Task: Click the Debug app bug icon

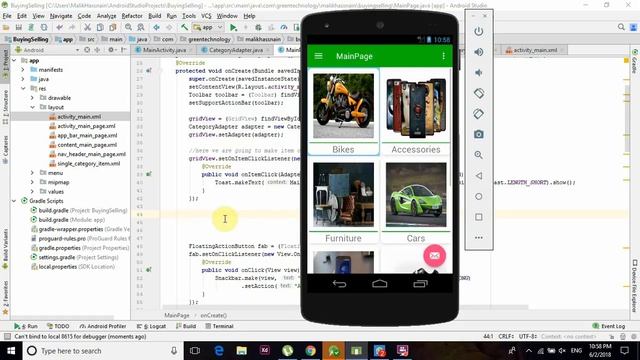Action: pos(258,27)
